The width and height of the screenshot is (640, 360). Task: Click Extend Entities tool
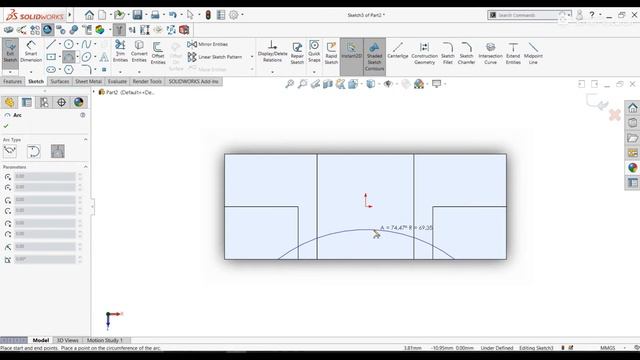[x=513, y=53]
